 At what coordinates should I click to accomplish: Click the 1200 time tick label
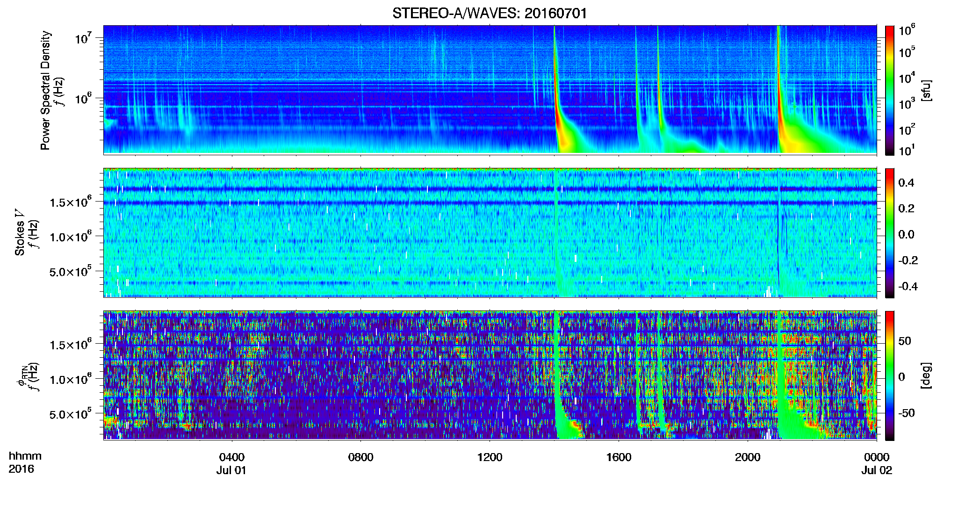click(490, 457)
